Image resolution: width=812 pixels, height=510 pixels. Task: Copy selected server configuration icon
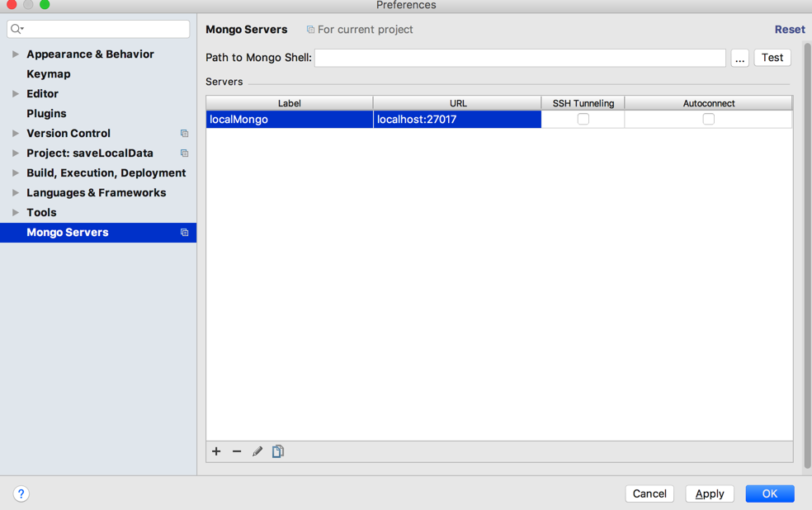tap(278, 451)
